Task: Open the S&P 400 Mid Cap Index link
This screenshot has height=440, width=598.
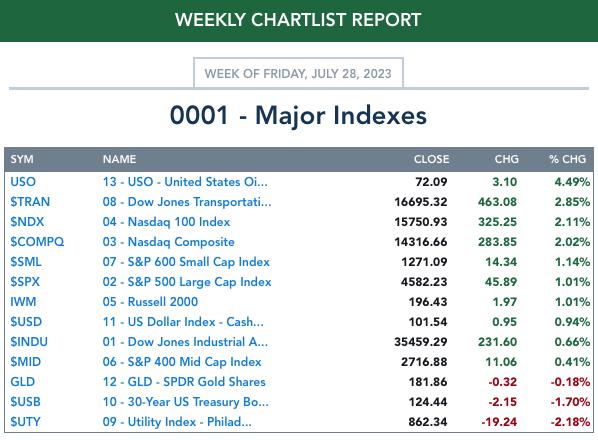Action: (x=182, y=362)
